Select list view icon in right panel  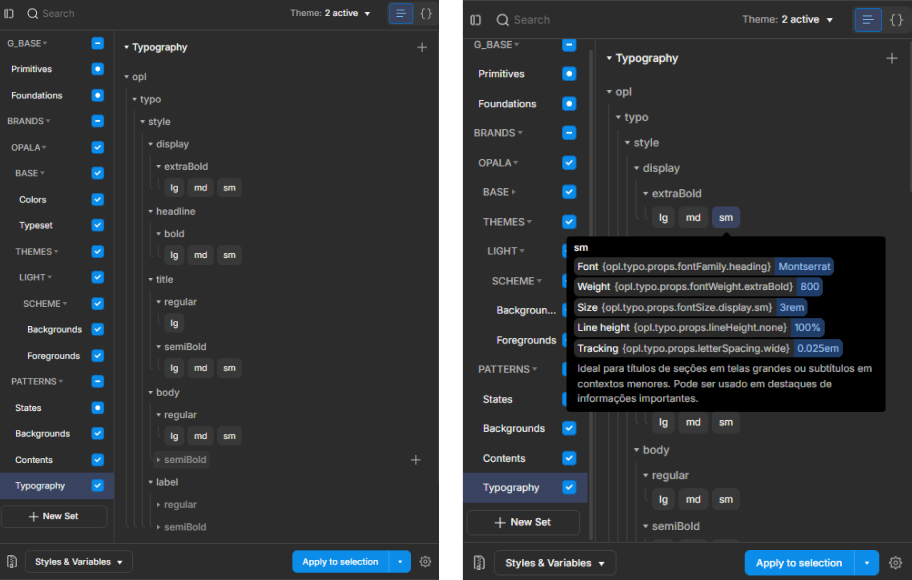click(x=867, y=20)
